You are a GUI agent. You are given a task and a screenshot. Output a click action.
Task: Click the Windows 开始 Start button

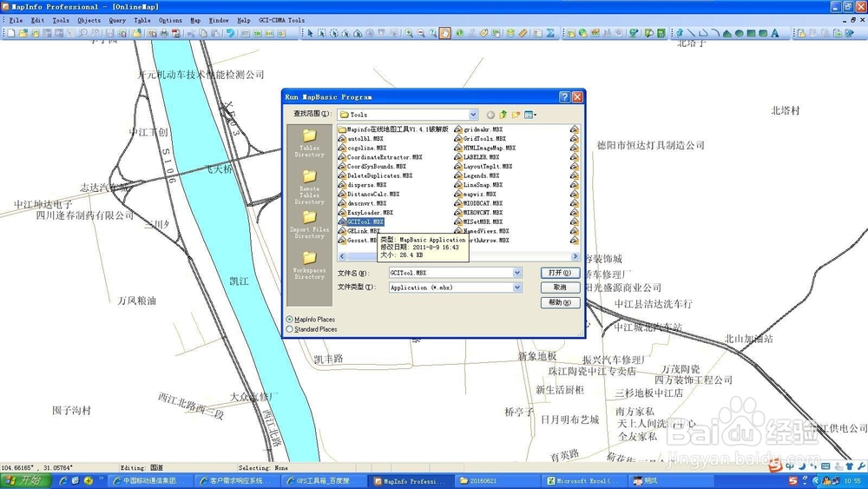pyautogui.click(x=26, y=480)
